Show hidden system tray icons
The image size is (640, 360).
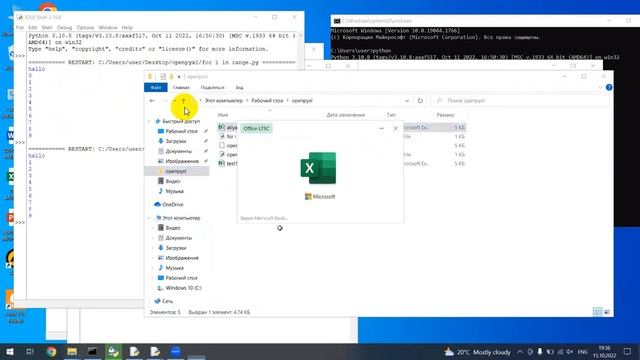tap(520, 352)
